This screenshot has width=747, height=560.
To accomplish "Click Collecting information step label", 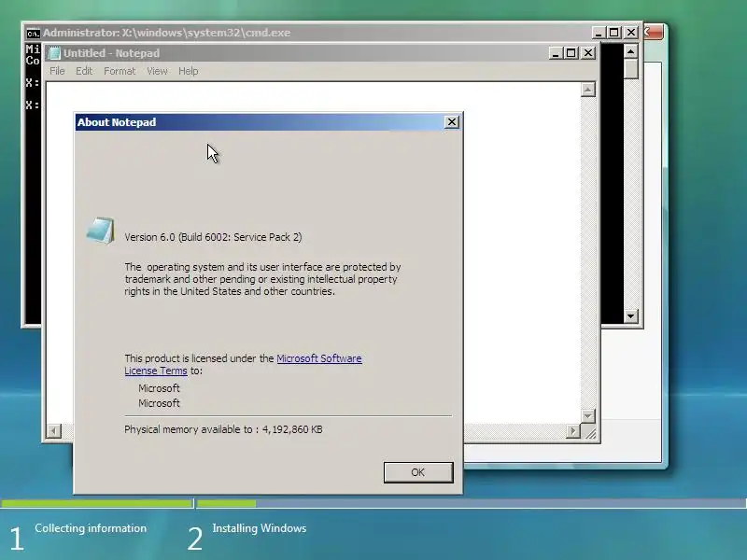I will (x=91, y=528).
